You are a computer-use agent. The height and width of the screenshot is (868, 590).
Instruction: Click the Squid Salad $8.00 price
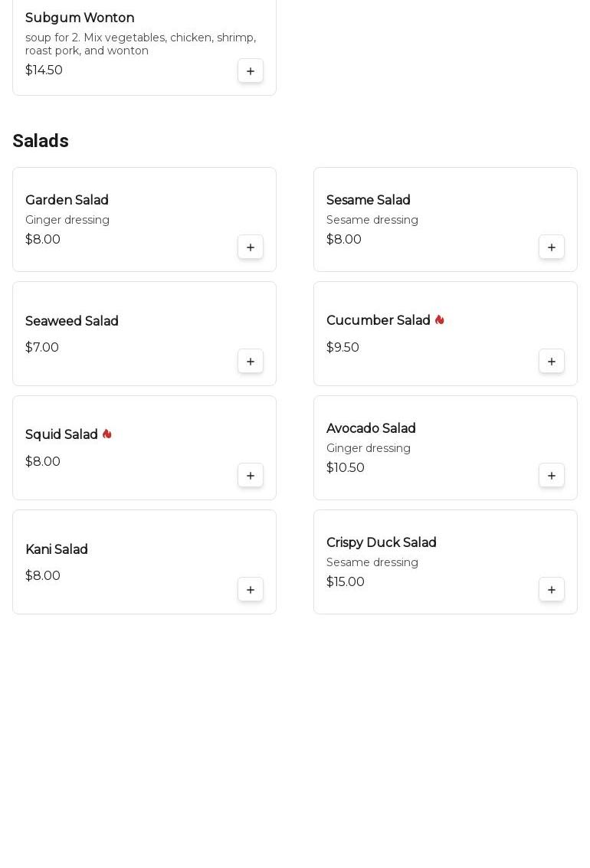click(43, 462)
